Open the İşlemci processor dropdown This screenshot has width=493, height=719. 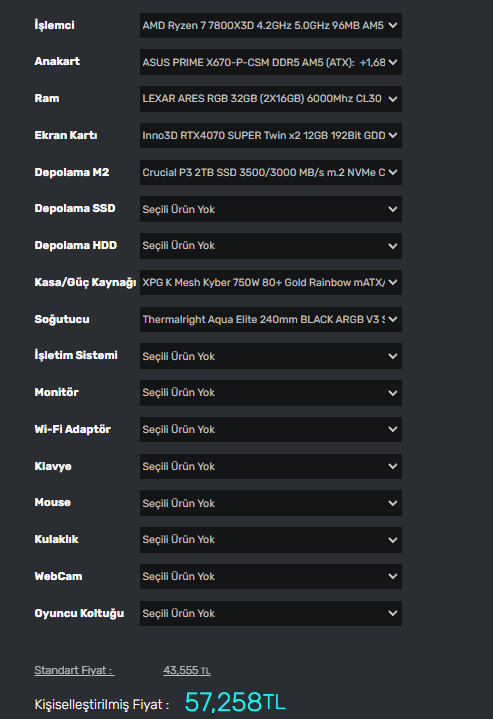(x=271, y=25)
